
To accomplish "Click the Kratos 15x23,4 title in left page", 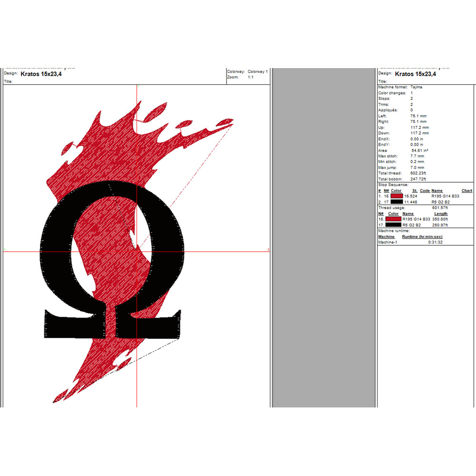I will pos(41,74).
